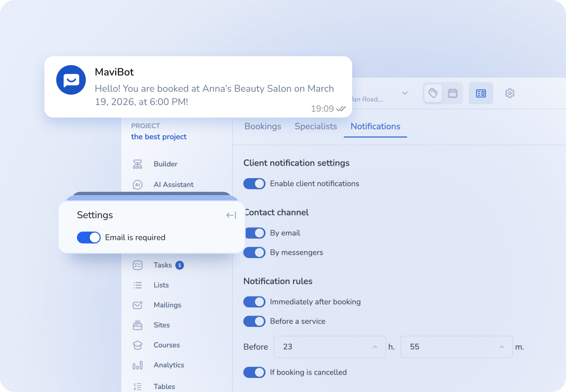
Task: Go to Mailings in the sidebar
Action: coord(167,305)
